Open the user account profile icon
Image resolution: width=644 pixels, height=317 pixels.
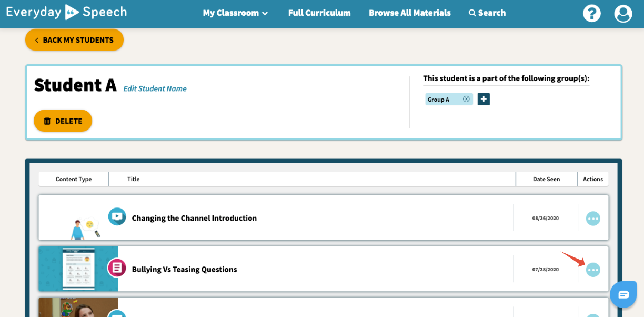(x=623, y=13)
